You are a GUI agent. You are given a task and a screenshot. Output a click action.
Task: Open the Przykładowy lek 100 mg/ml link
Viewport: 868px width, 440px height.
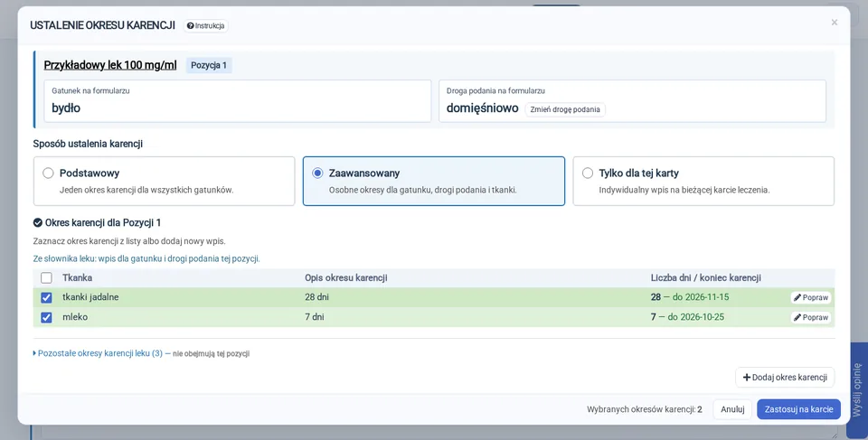tap(110, 65)
